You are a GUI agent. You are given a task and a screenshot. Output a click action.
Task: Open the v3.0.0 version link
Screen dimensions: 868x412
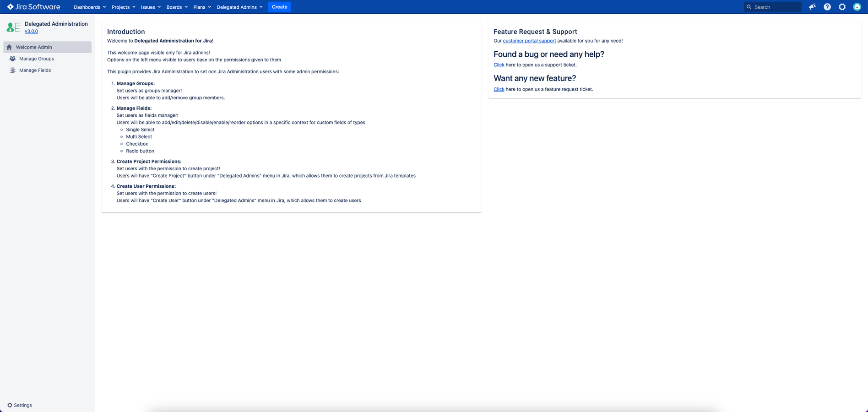pyautogui.click(x=31, y=31)
